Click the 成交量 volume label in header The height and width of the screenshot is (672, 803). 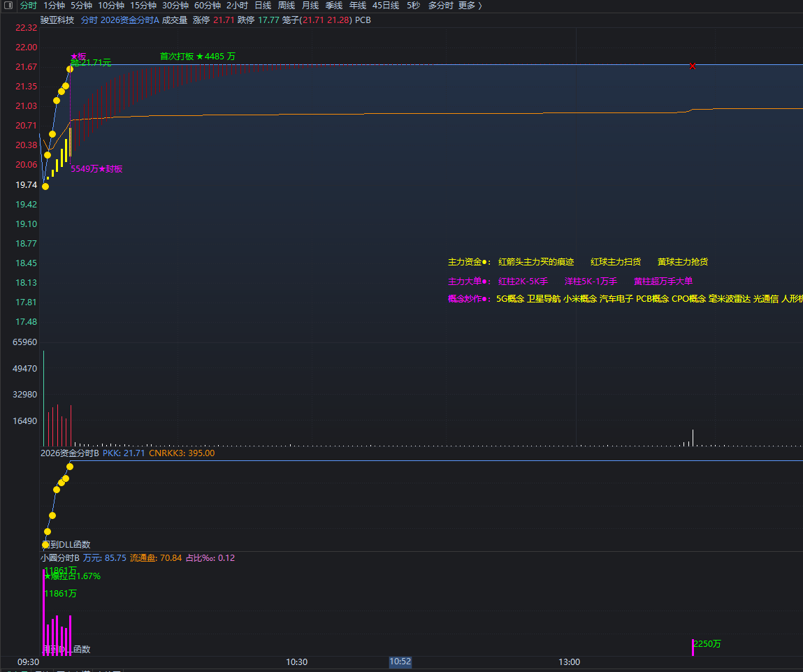(175, 20)
